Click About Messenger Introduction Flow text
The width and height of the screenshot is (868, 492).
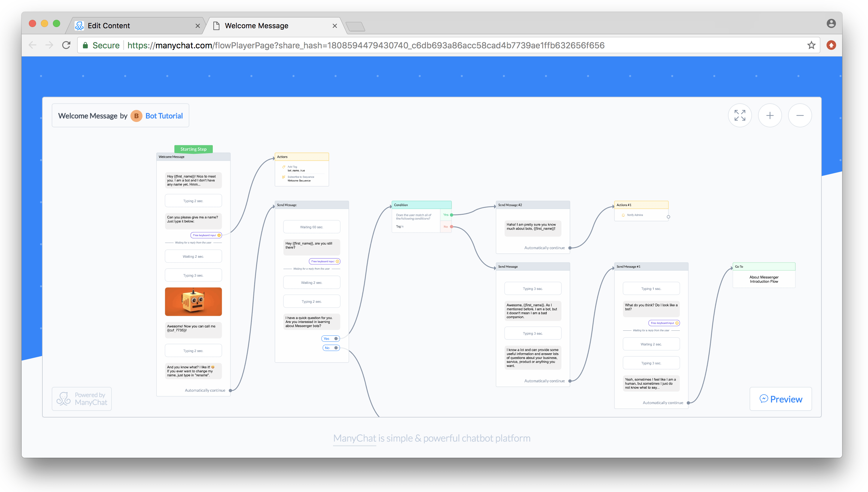point(764,279)
